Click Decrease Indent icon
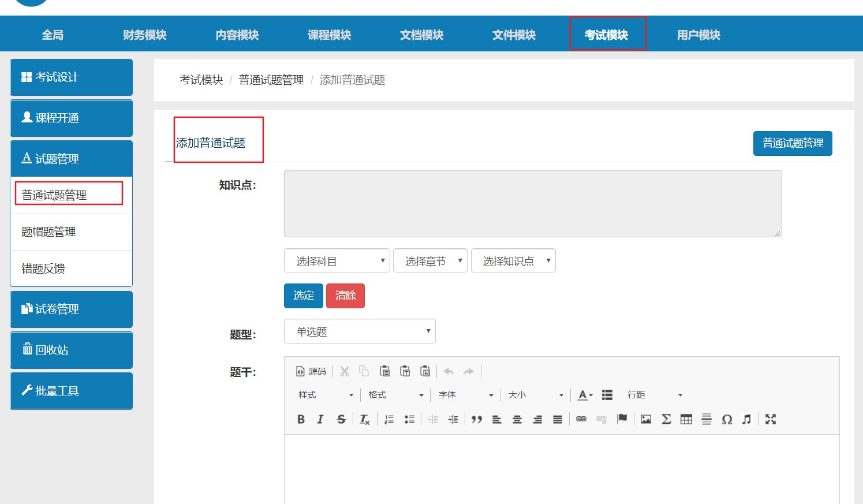The image size is (863, 504). [433, 419]
